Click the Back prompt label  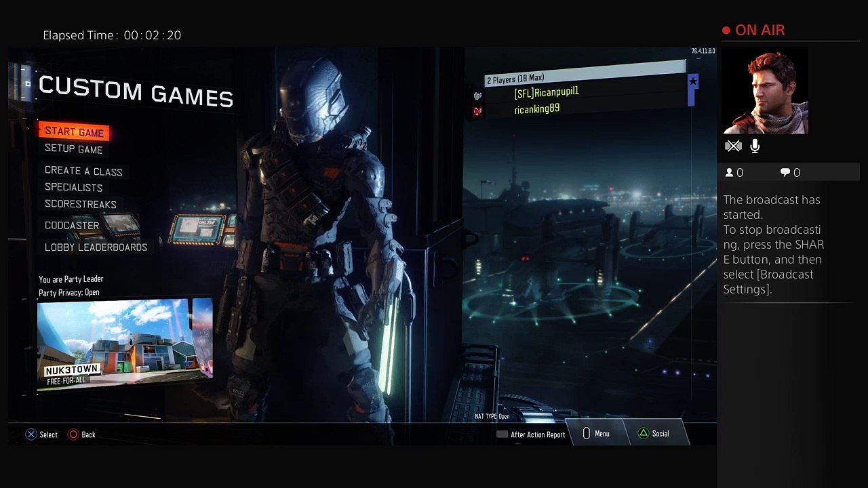coord(88,434)
